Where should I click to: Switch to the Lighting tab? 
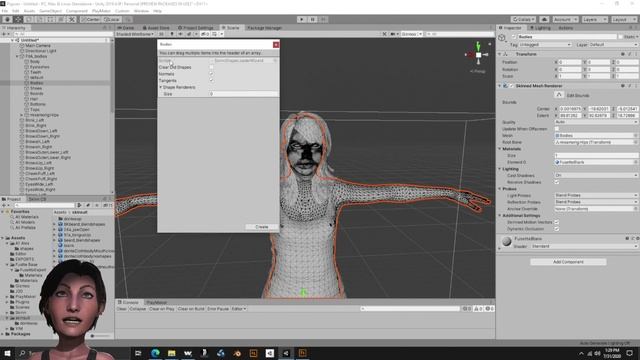click(540, 28)
